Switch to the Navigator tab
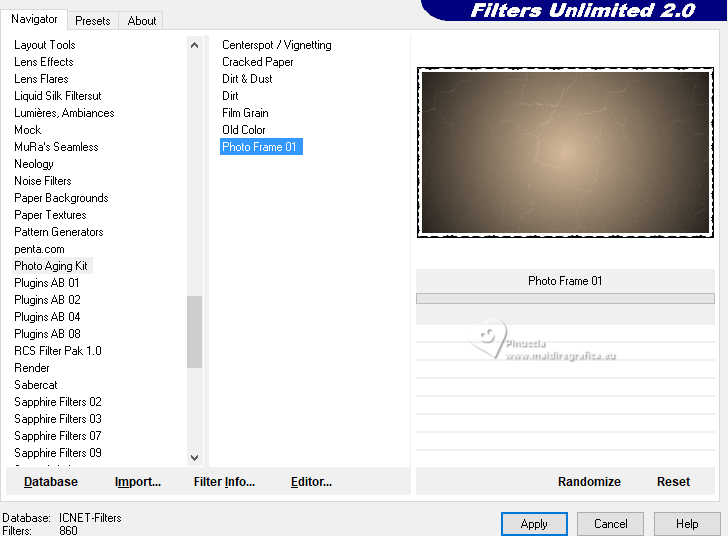Viewport: 728px width, 536px height. [34, 19]
